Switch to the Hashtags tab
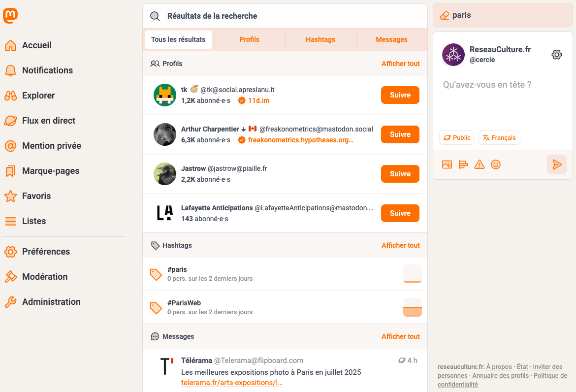Screen dimensions: 576x392 coord(320,40)
